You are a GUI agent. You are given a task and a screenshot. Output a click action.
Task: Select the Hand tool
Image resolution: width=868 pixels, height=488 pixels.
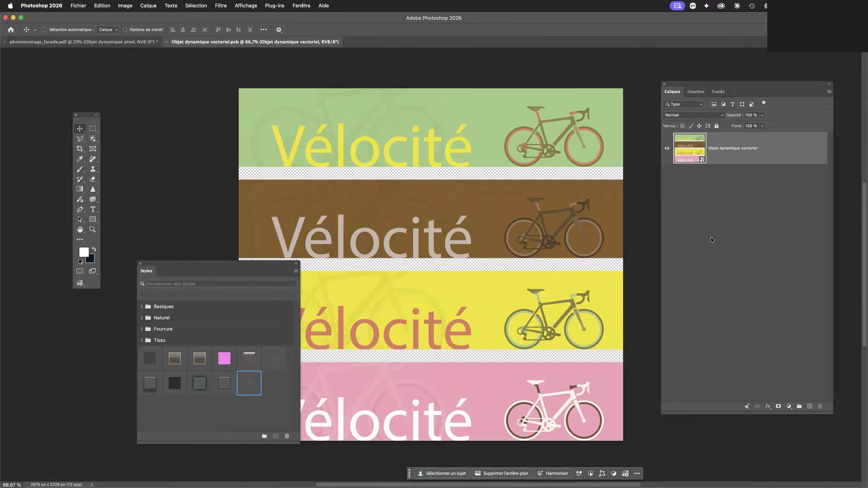80,229
